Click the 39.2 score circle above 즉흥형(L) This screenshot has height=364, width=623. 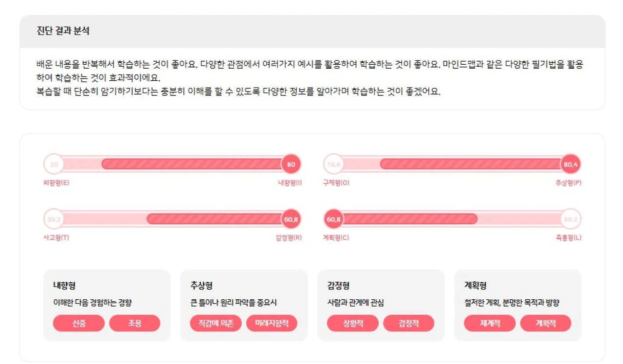tap(570, 219)
